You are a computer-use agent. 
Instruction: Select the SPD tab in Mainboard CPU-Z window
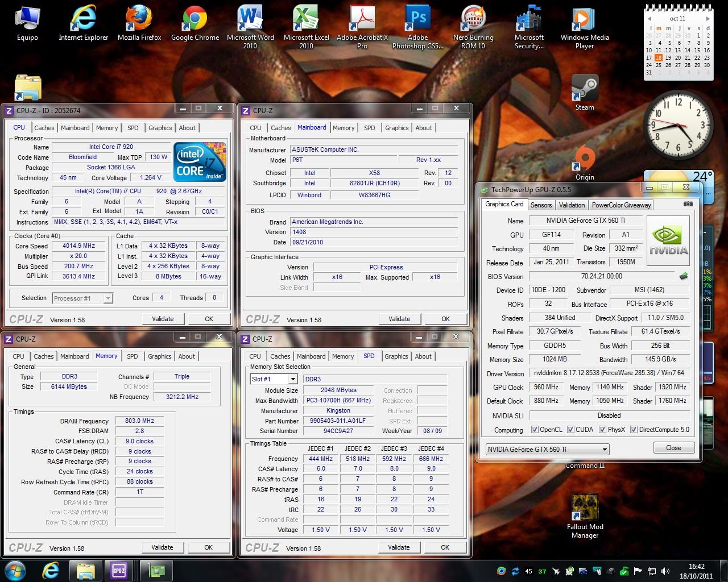[x=370, y=128]
